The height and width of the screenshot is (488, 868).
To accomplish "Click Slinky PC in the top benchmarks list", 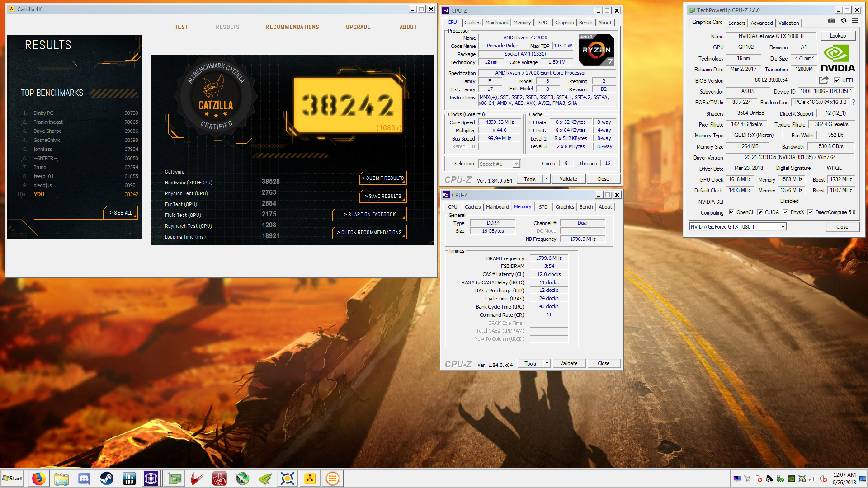I will [x=43, y=113].
